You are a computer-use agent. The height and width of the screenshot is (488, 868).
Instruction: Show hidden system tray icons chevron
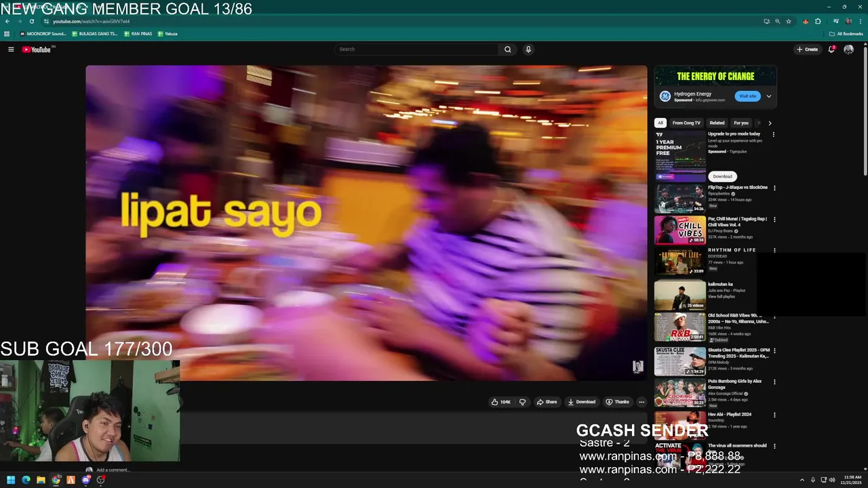(x=802, y=480)
